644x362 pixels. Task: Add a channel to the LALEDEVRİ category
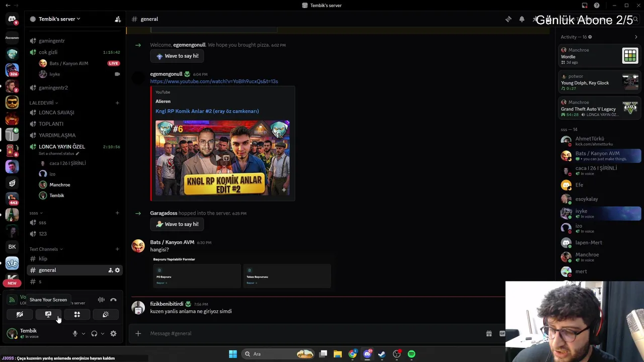(x=117, y=103)
